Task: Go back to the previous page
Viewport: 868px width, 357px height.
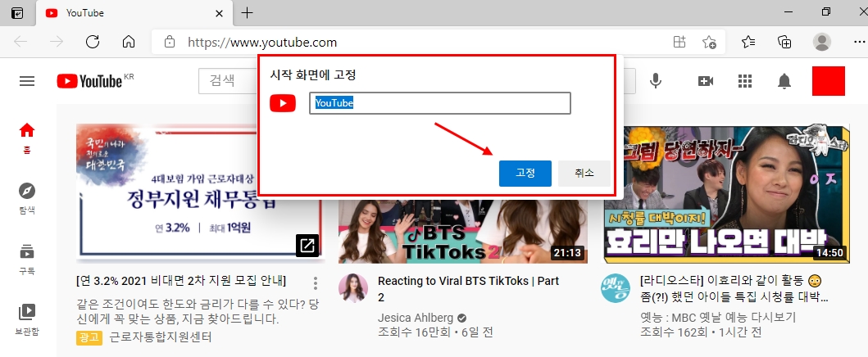Action: pos(20,42)
